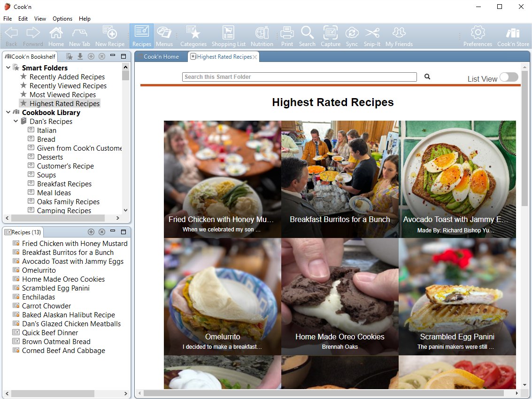The height and width of the screenshot is (399, 532).
Task: Click the main content vertical scrollbar
Action: 524,138
